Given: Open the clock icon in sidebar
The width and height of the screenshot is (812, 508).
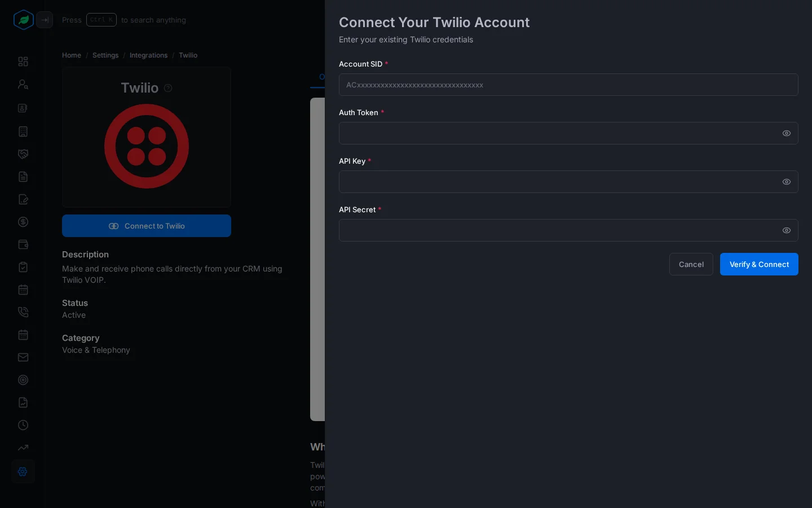Looking at the screenshot, I should [23, 425].
